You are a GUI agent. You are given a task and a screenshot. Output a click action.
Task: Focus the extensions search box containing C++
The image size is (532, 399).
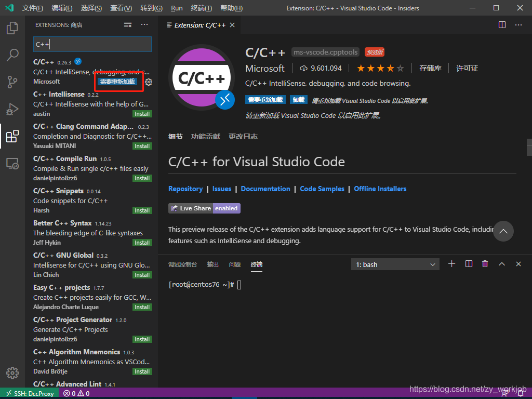pos(92,44)
